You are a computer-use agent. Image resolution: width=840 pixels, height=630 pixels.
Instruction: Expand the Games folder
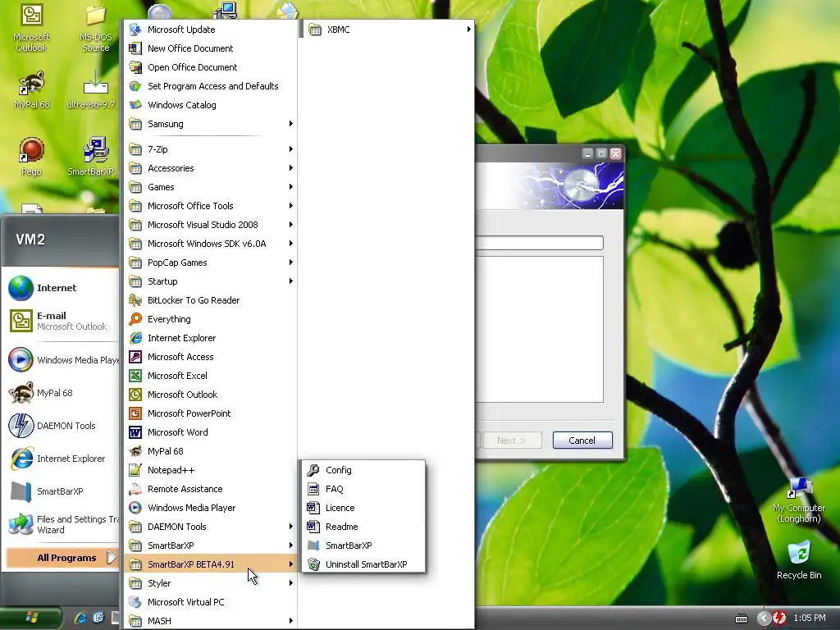pos(210,187)
